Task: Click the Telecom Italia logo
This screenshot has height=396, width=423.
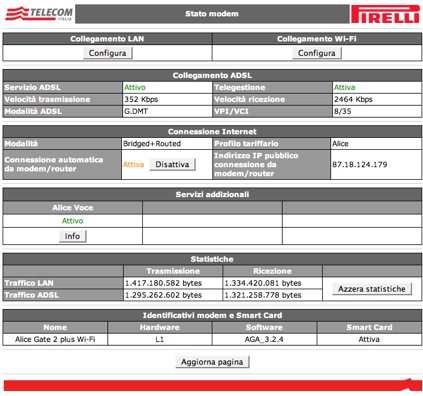Action: 39,14
